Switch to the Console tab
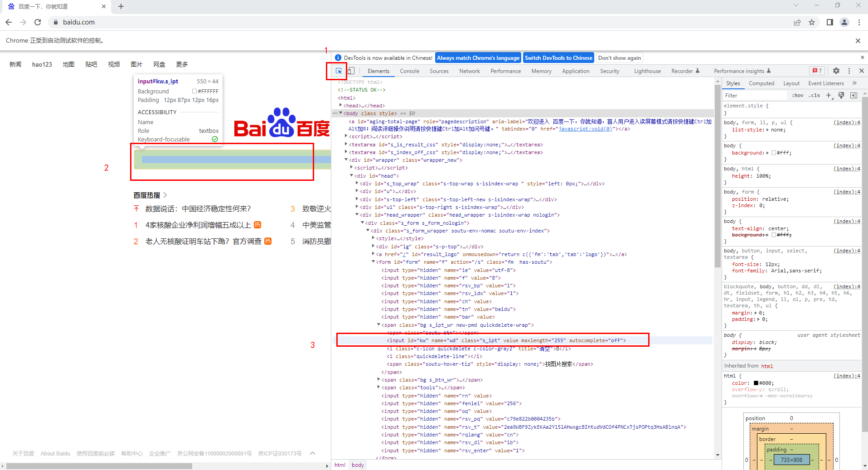The height and width of the screenshot is (470, 868). [409, 71]
